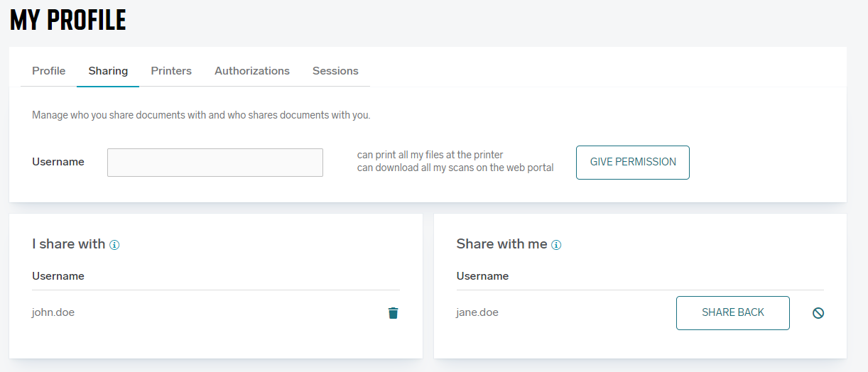Focus the Username text input field
The width and height of the screenshot is (868, 372).
[x=215, y=163]
